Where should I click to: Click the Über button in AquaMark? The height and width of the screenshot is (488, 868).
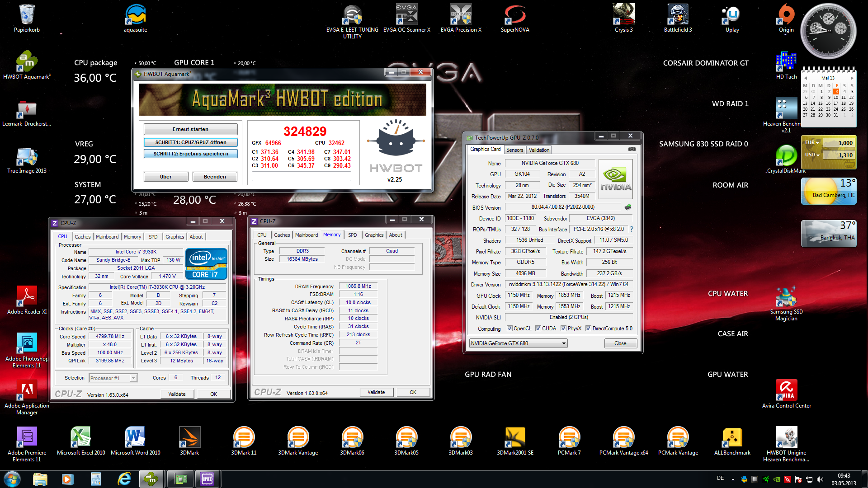pyautogui.click(x=166, y=177)
